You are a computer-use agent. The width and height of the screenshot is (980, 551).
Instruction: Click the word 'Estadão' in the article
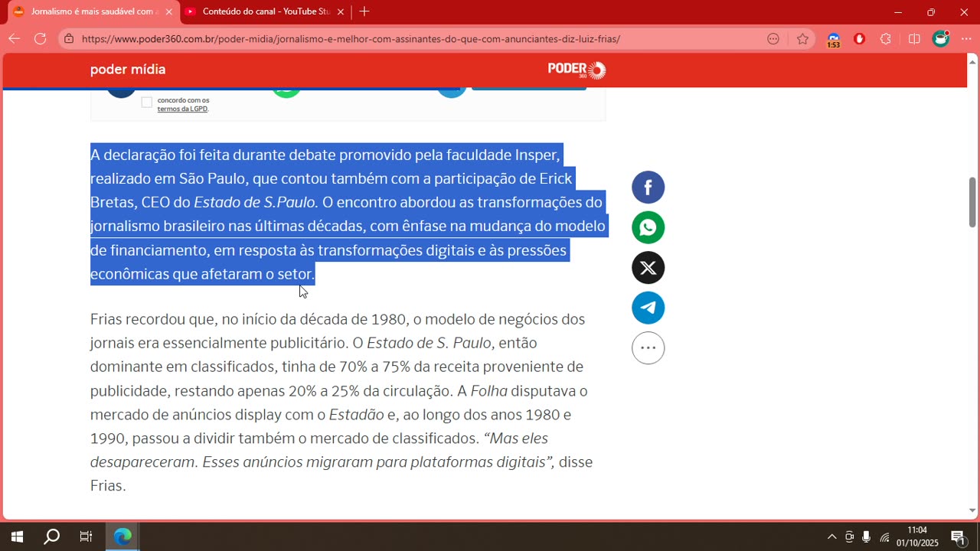click(357, 415)
